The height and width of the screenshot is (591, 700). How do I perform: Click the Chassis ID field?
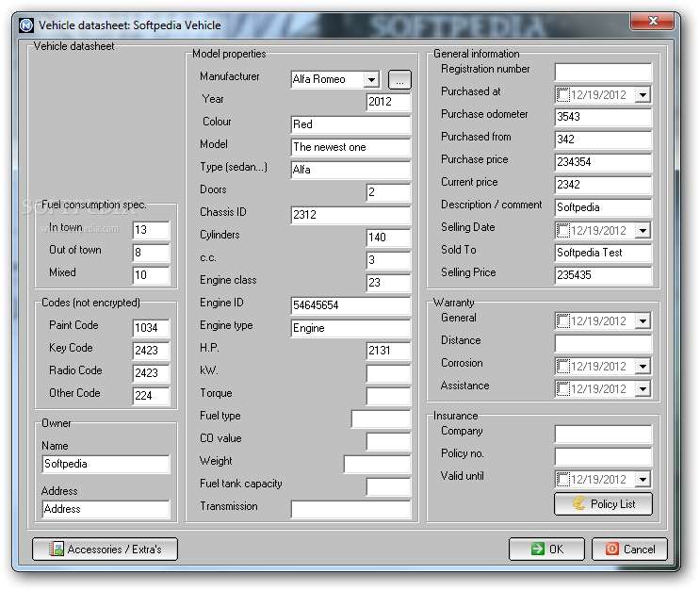350,215
